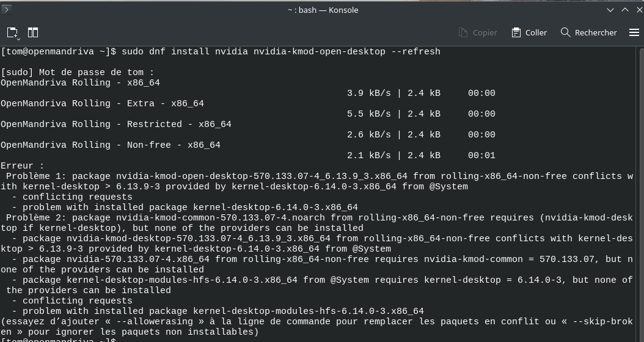
Task: Split the terminal view side by side
Action: coord(33,32)
